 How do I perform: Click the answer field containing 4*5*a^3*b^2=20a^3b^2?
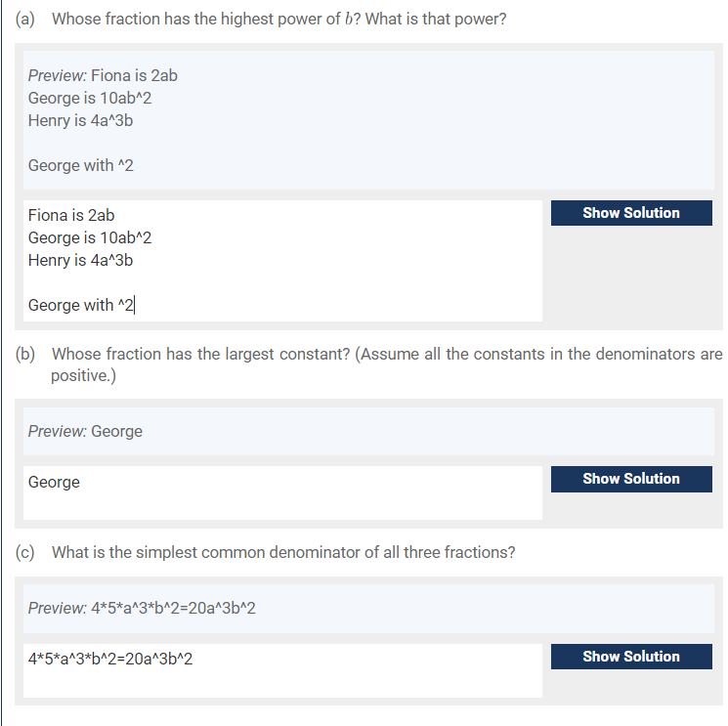[x=282, y=670]
